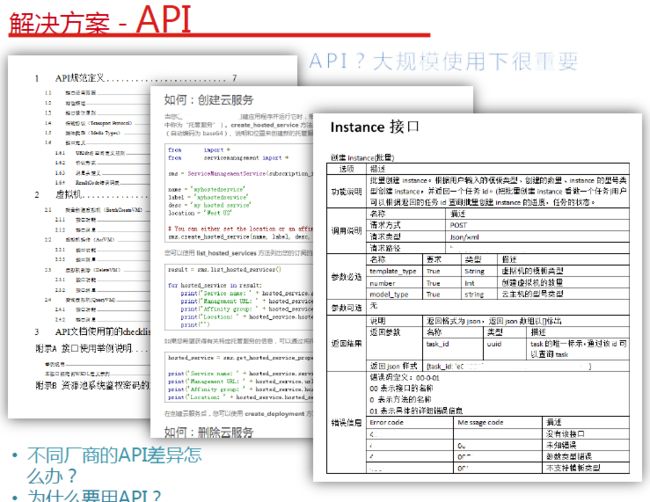Click the row label '参数可选'
The height and width of the screenshot is (502, 650).
click(346, 308)
